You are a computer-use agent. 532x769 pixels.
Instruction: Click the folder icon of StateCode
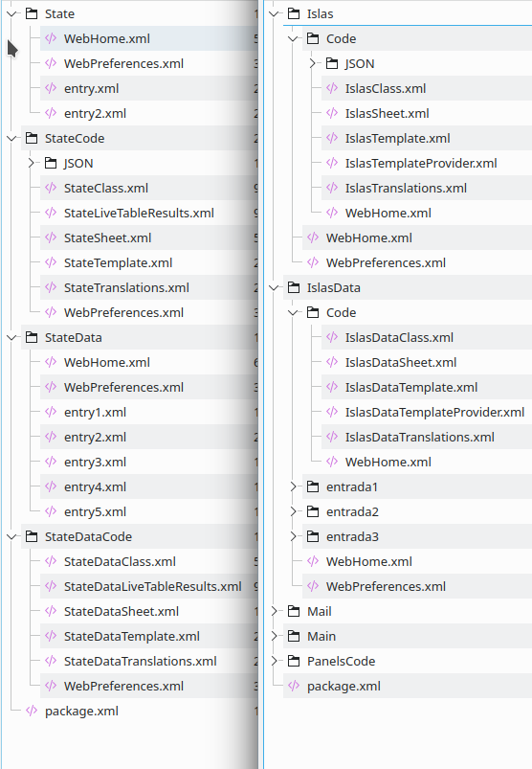tap(32, 138)
